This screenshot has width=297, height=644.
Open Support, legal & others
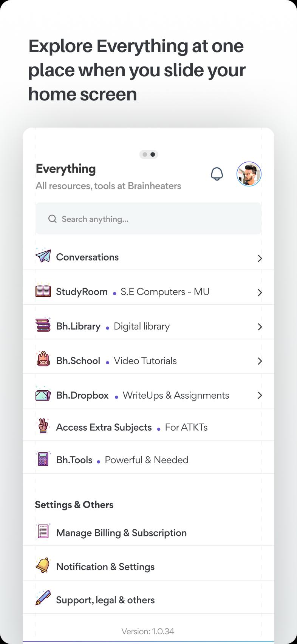coord(105,600)
